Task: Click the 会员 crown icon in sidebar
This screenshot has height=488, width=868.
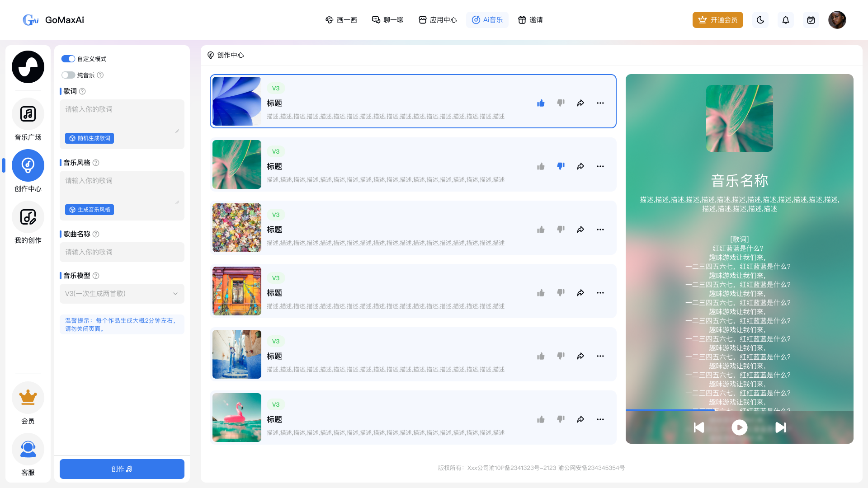Action: (x=28, y=398)
